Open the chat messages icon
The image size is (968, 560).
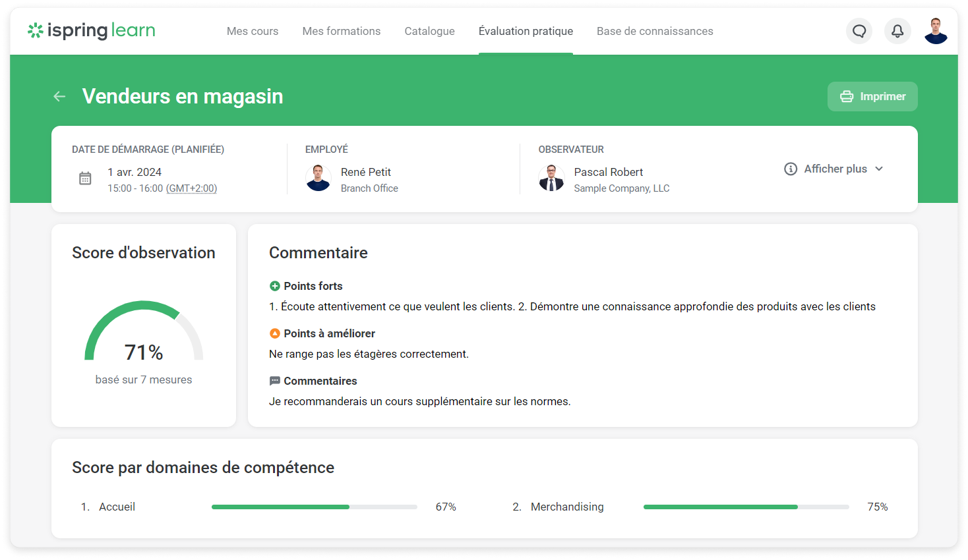(859, 31)
